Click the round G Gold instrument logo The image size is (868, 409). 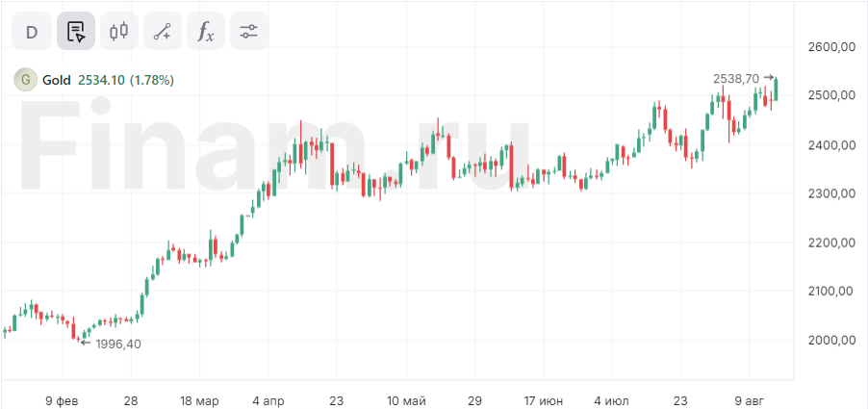point(25,80)
